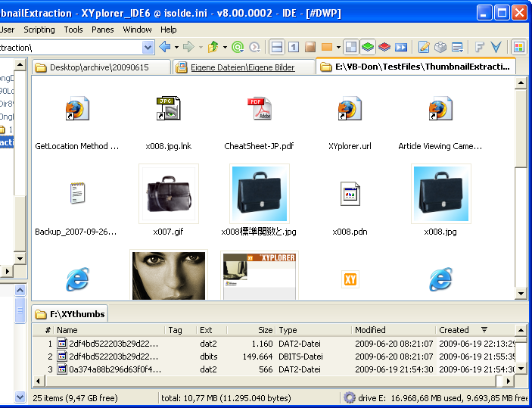Viewport: 532px width, 408px height.
Task: Click the red stacked layers icon
Action: coord(384,47)
